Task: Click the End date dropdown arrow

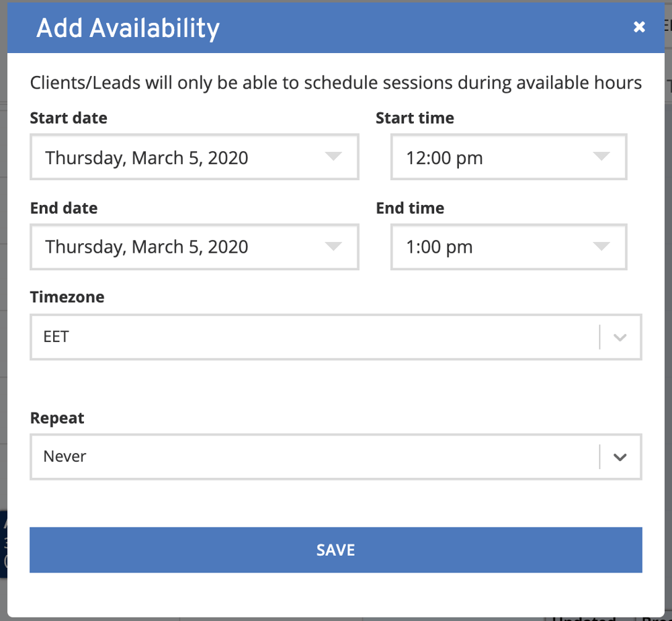Action: 334,247
